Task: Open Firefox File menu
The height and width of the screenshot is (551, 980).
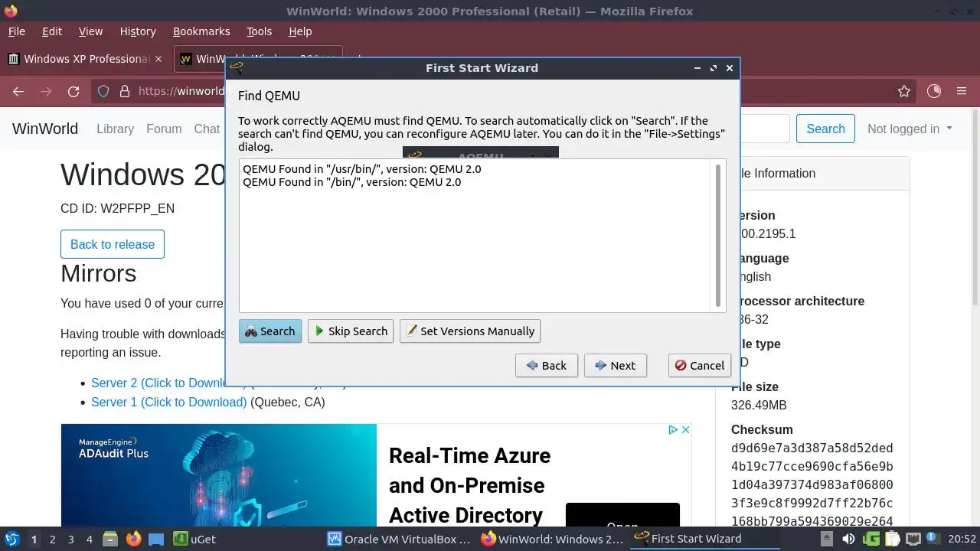Action: click(x=16, y=31)
